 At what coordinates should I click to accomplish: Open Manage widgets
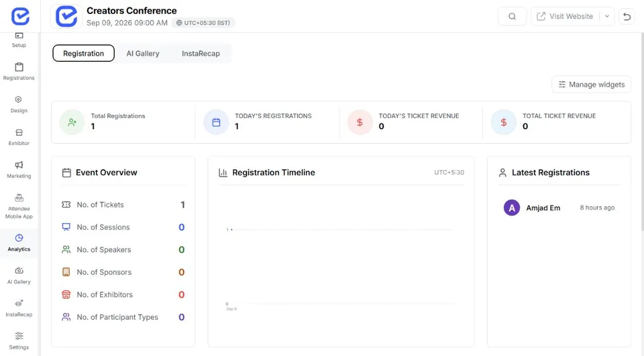pos(592,85)
